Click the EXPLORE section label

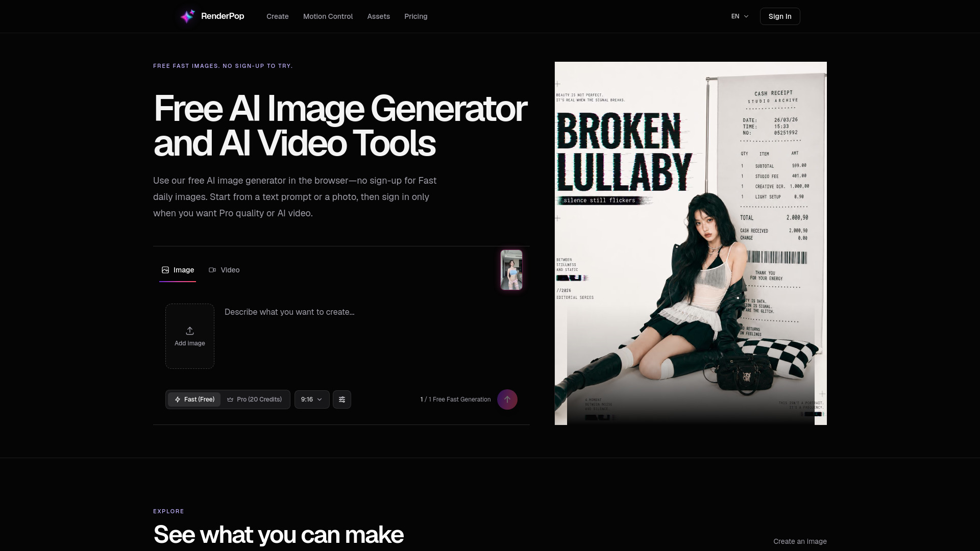point(168,511)
